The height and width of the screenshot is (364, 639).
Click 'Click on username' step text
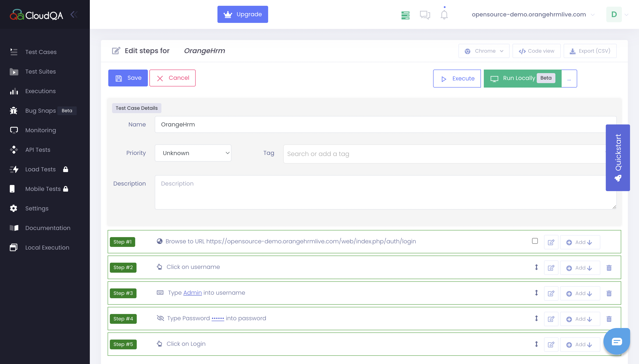[193, 267]
